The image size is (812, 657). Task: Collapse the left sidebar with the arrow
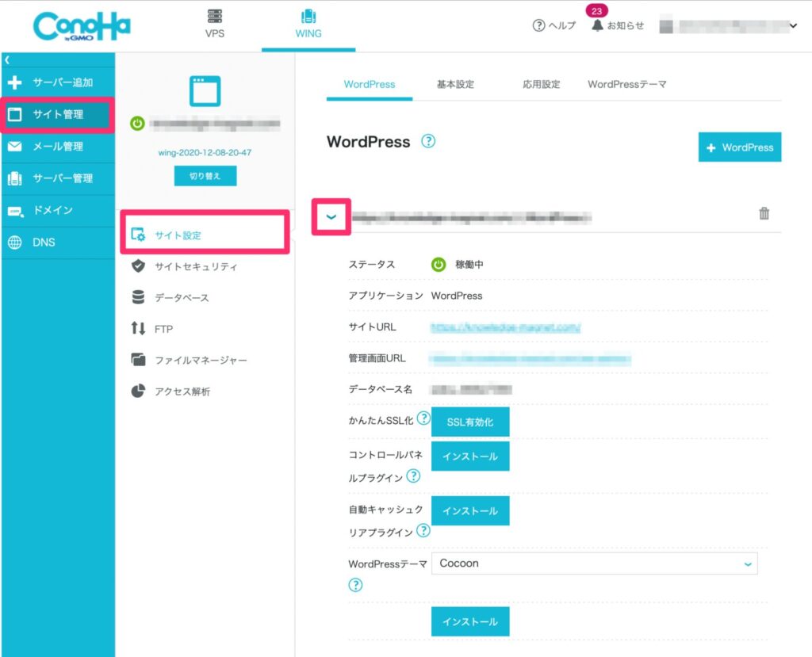7,60
